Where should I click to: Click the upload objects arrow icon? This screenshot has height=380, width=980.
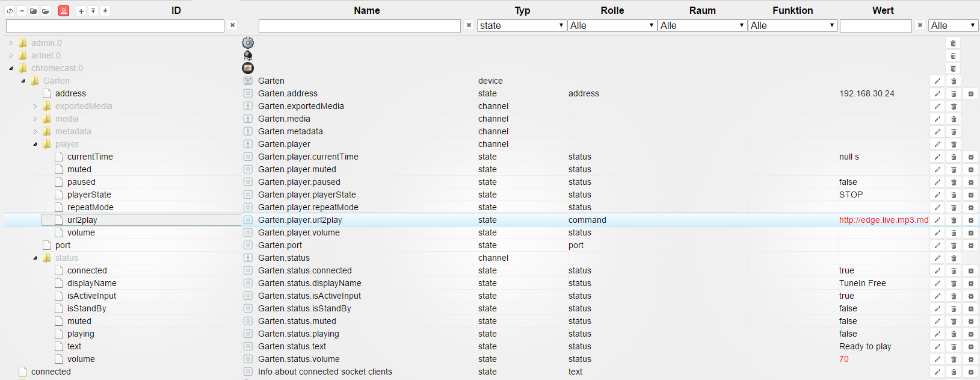pyautogui.click(x=93, y=11)
